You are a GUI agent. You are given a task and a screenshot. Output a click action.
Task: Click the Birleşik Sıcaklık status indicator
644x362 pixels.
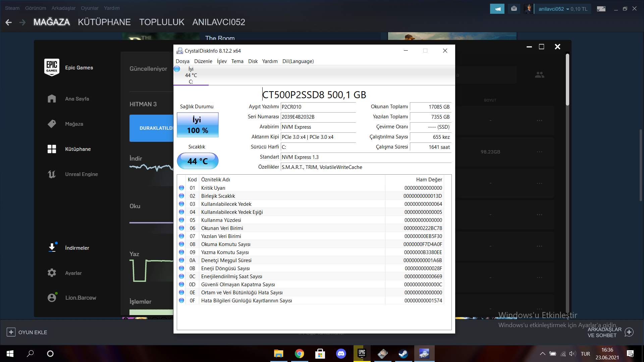pyautogui.click(x=181, y=196)
